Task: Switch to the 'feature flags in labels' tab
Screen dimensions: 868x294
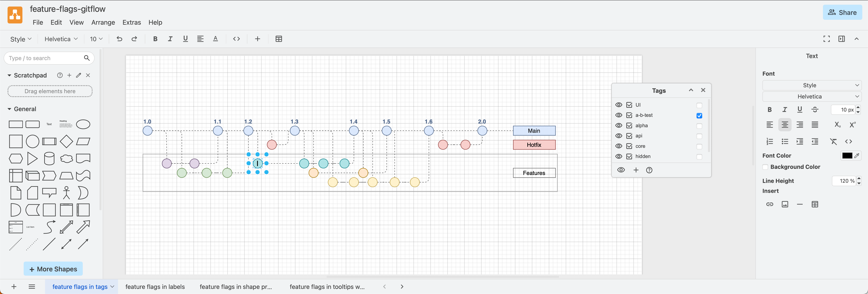Action: tap(155, 287)
